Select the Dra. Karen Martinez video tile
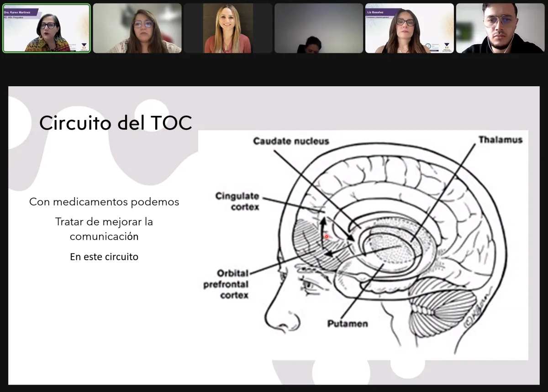 tap(46, 28)
